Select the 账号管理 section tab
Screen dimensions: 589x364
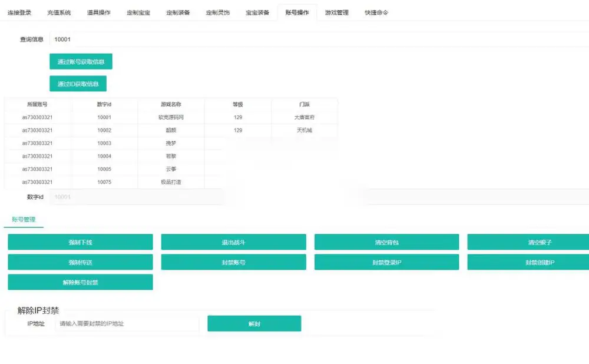[24, 219]
